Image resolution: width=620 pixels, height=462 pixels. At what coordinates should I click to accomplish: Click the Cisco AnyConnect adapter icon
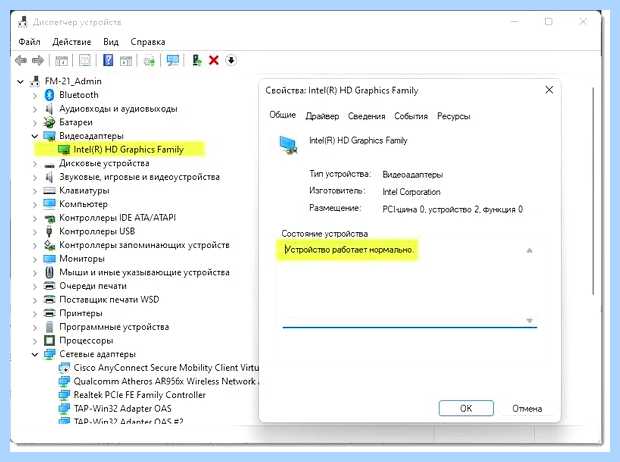pyautogui.click(x=64, y=368)
